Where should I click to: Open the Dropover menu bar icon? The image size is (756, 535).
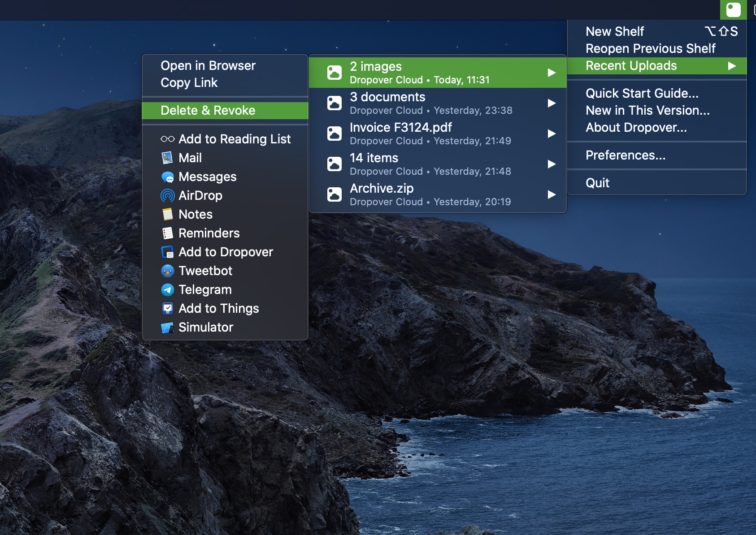733,9
